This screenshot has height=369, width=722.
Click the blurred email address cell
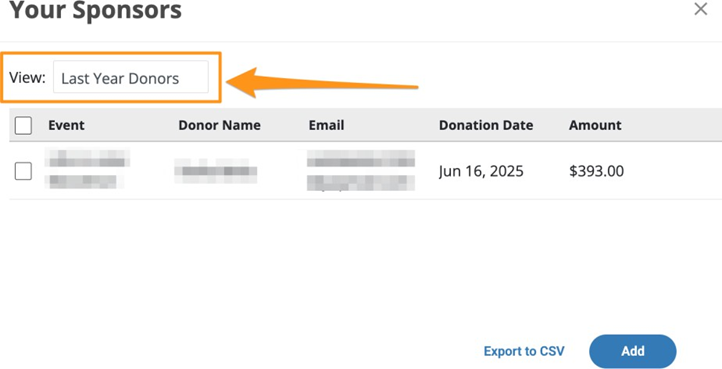[361, 170]
